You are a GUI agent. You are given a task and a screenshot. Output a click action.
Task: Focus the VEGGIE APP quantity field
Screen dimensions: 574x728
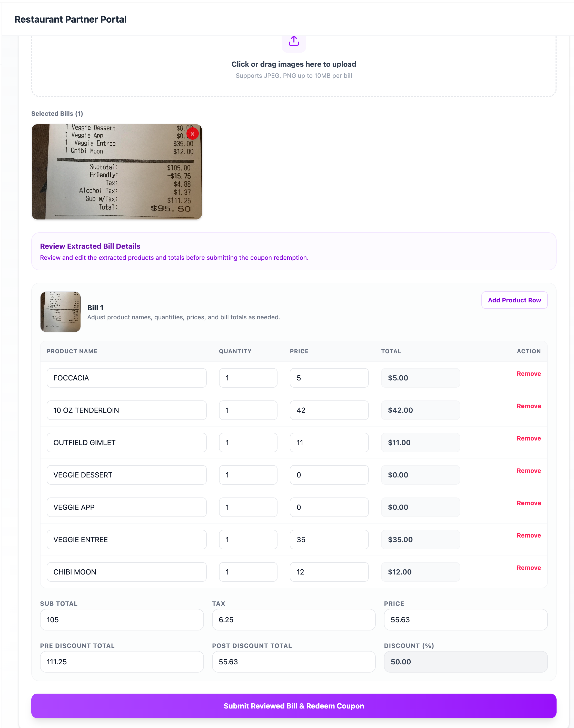pos(248,507)
